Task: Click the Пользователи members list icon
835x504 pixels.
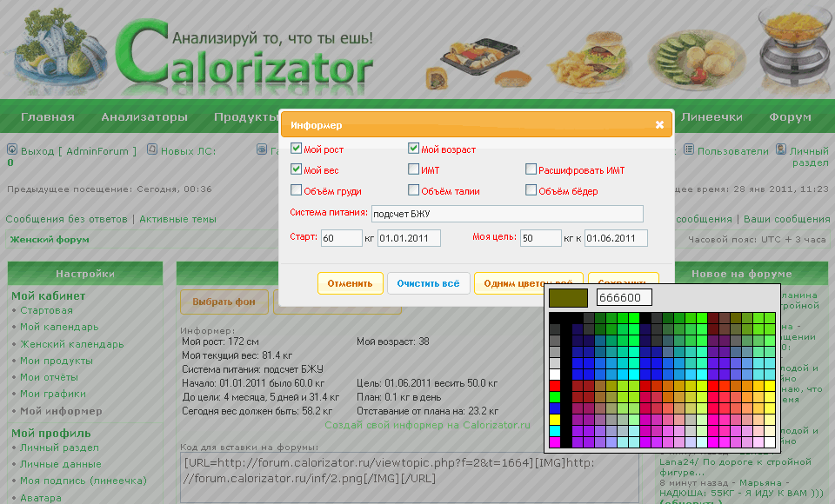Action: (689, 150)
